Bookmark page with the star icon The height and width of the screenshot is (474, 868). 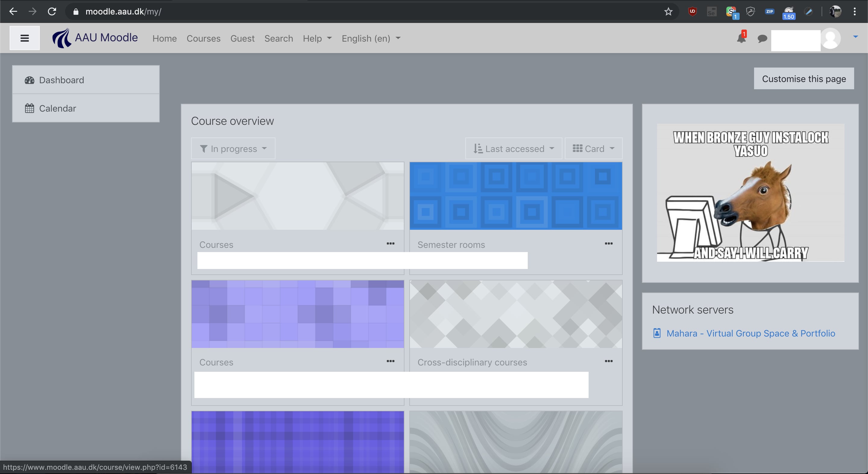pyautogui.click(x=668, y=12)
